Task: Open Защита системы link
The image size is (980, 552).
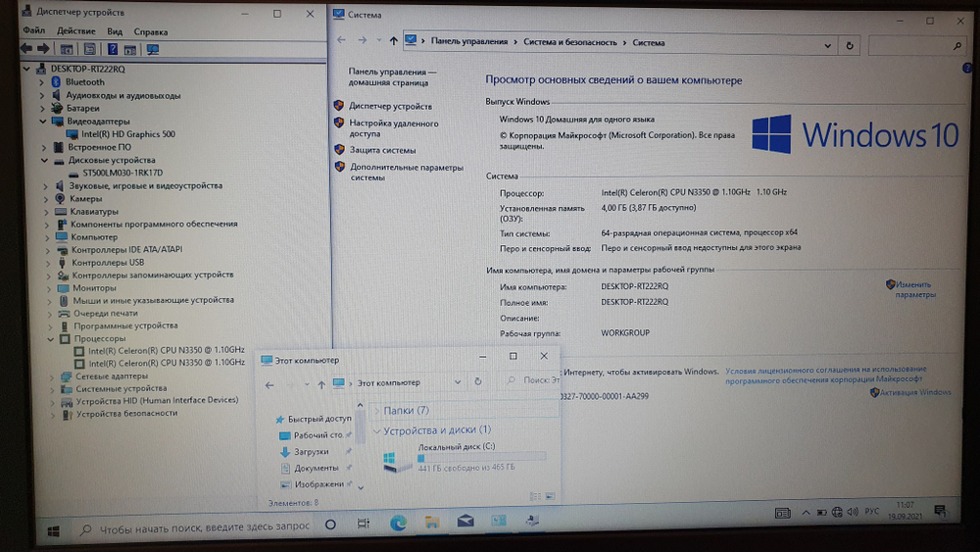Action: tap(382, 150)
